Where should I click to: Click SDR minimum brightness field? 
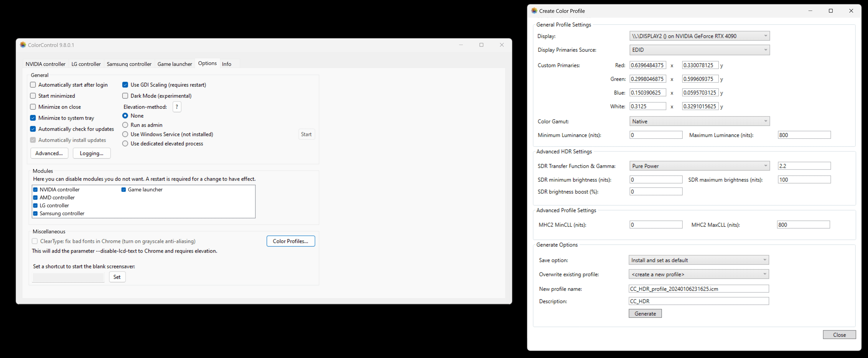656,180
